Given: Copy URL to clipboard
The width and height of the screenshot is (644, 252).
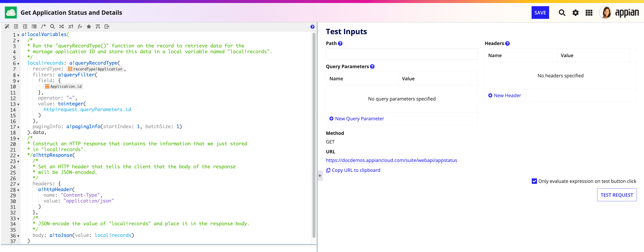Looking at the screenshot, I should [x=353, y=170].
